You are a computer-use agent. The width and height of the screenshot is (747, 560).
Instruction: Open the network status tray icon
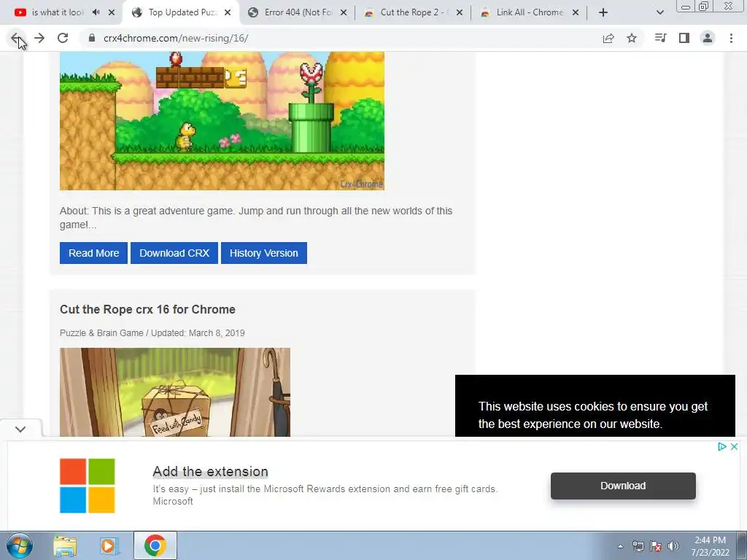click(638, 546)
